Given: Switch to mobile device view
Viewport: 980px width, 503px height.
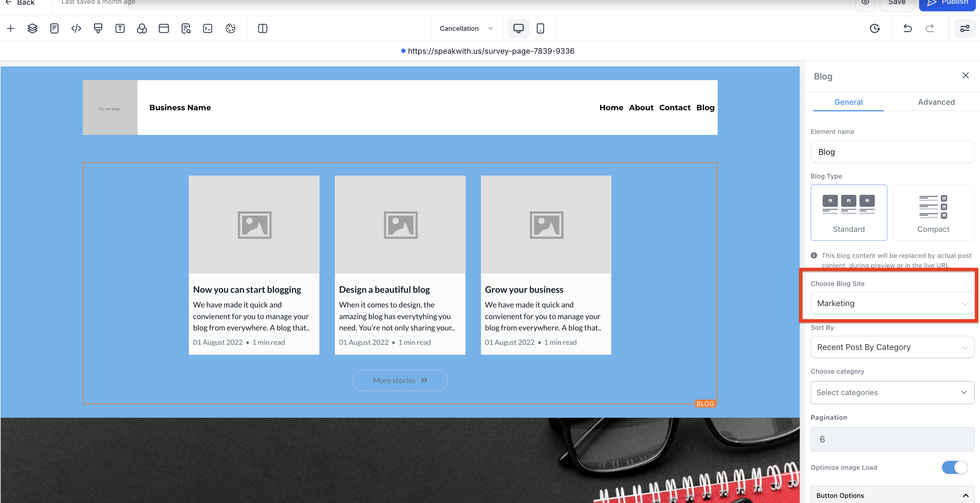Looking at the screenshot, I should (x=540, y=28).
